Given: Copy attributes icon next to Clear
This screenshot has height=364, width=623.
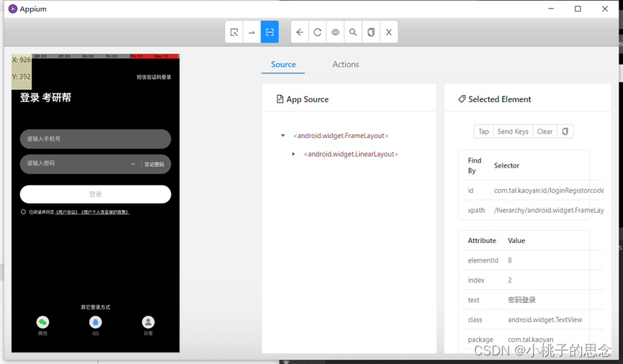Looking at the screenshot, I should tap(565, 132).
